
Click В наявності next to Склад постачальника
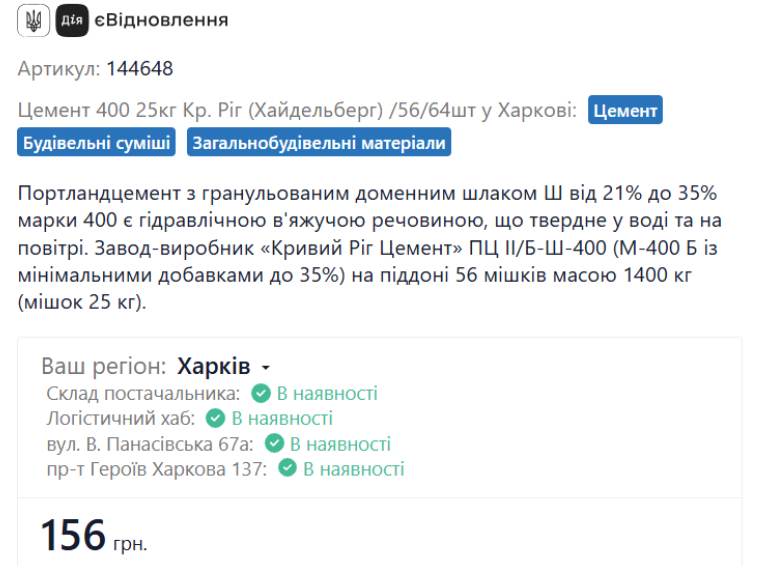point(327,393)
